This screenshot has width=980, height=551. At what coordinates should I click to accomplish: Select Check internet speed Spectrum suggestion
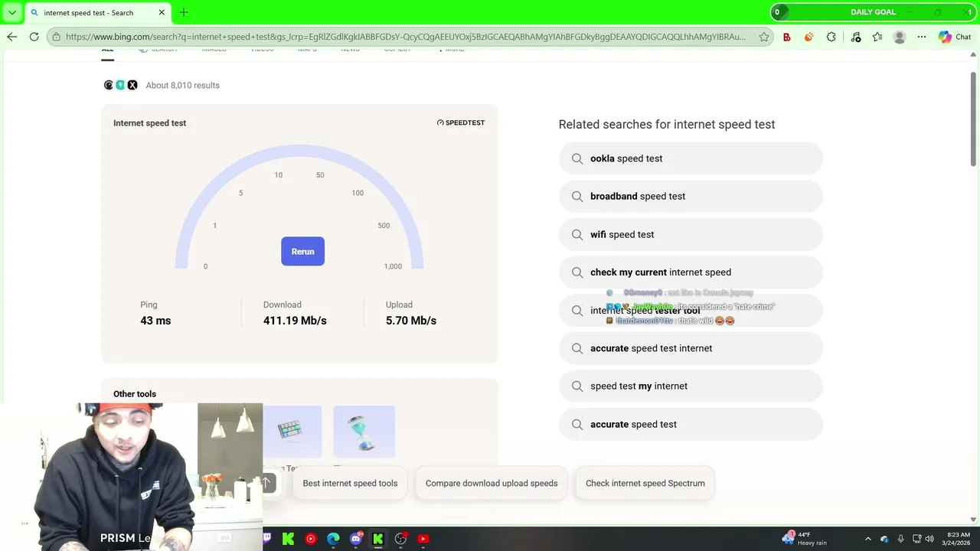[645, 483]
